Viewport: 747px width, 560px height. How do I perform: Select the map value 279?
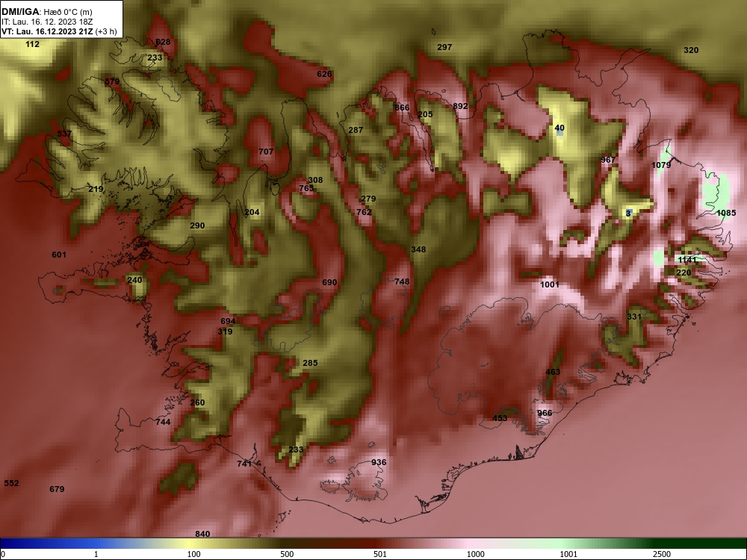point(369,199)
